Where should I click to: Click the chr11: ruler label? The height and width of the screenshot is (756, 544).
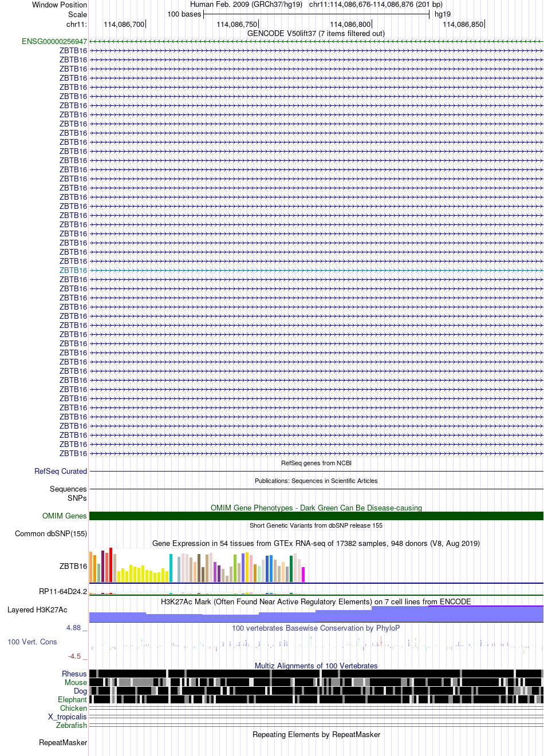[77, 24]
